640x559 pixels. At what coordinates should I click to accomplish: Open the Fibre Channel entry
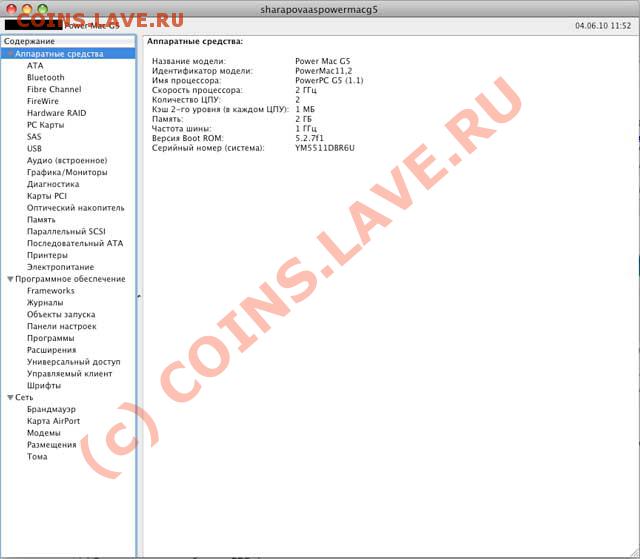54,89
